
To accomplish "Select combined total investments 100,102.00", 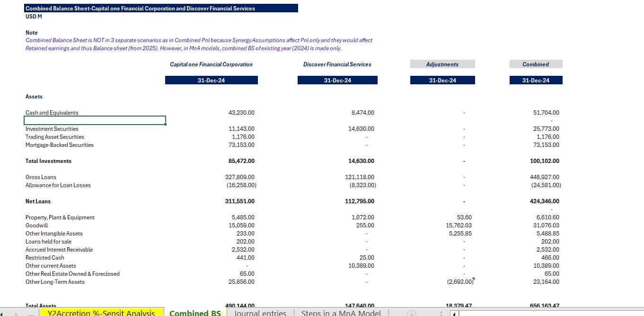I will point(545,161).
